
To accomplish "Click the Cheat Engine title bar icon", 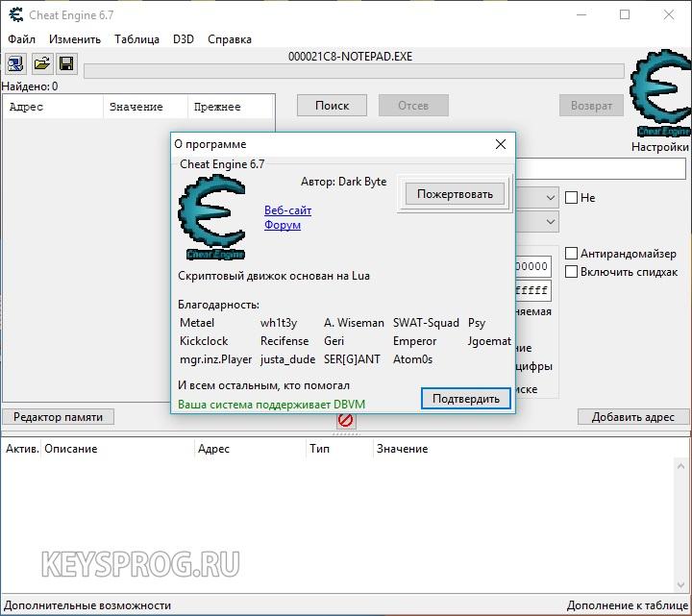I will point(16,15).
